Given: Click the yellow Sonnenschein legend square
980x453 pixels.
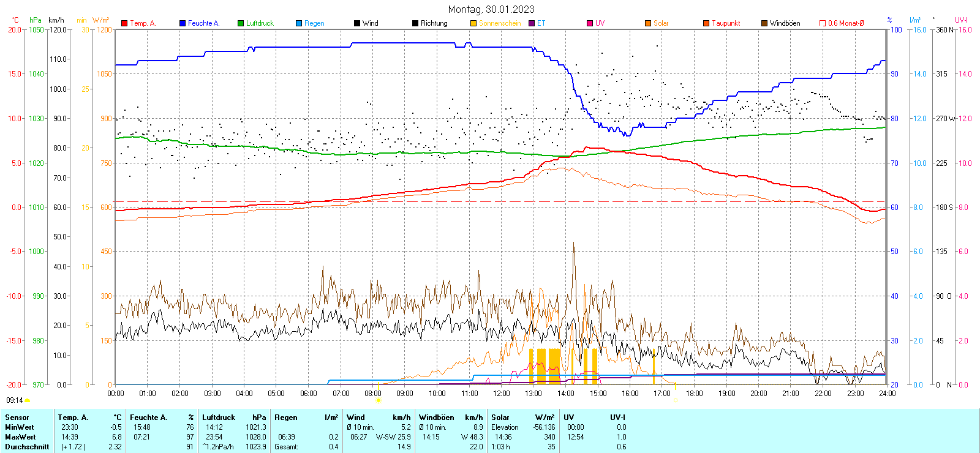Looking at the screenshot, I should (x=473, y=23).
